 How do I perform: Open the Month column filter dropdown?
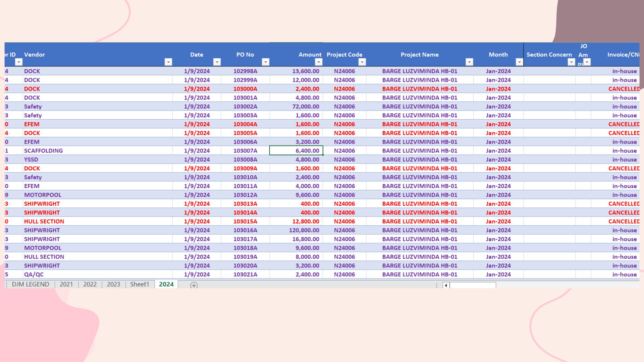click(519, 62)
